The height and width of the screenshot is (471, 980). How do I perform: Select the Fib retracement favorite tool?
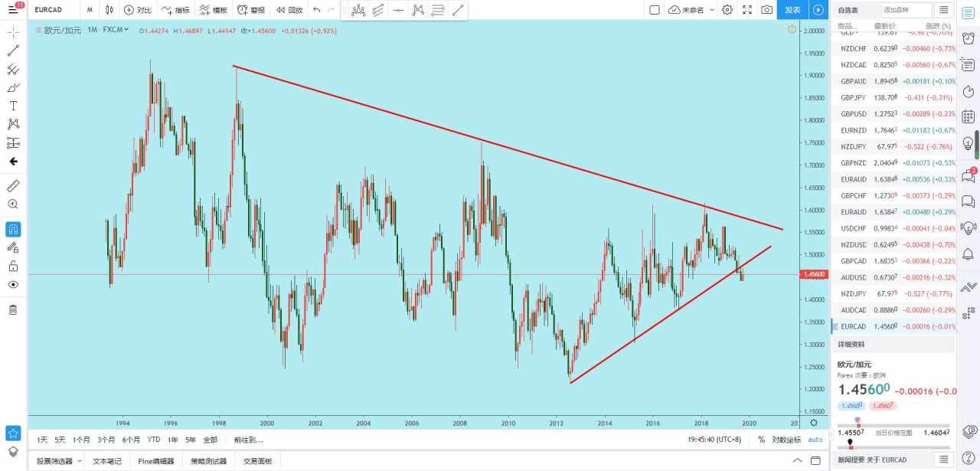tap(438, 10)
